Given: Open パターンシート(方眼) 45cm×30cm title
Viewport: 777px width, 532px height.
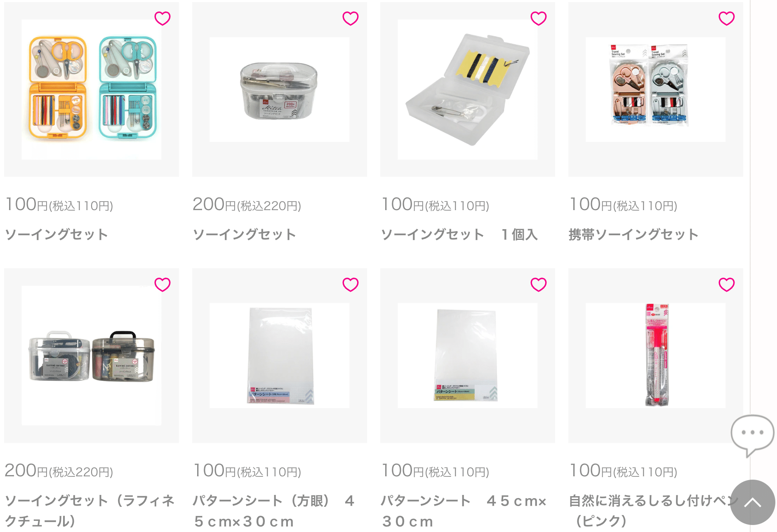Looking at the screenshot, I should pos(274,511).
